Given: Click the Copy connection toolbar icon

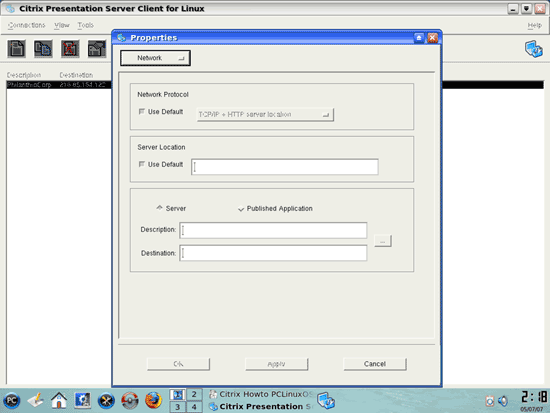Looking at the screenshot, I should [x=43, y=48].
